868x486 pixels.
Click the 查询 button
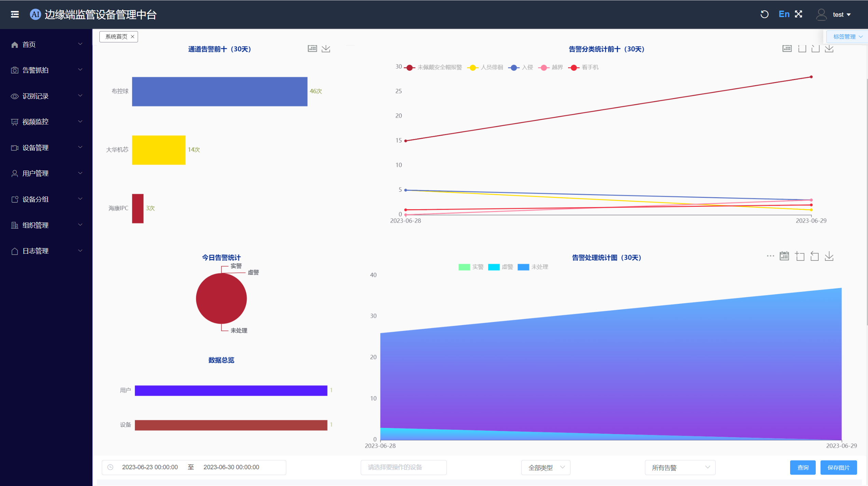pos(802,467)
